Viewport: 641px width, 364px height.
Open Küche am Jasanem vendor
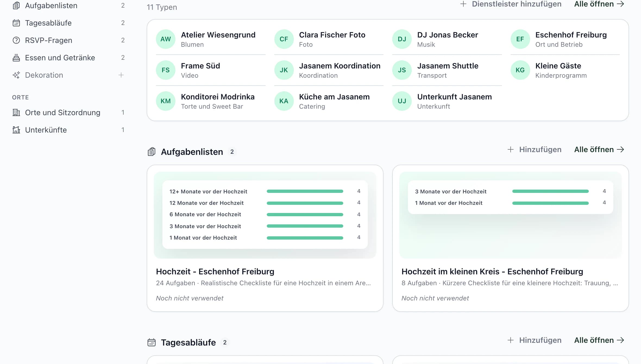tap(329, 101)
